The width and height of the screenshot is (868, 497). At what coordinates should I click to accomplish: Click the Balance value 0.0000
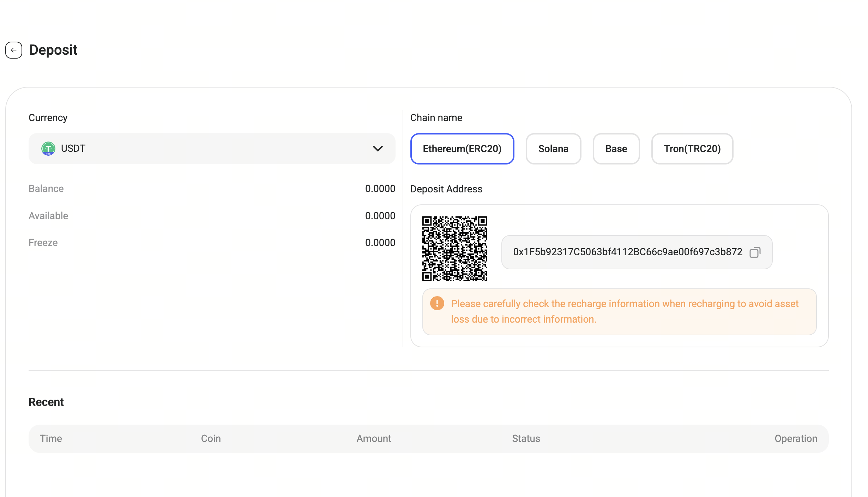(x=380, y=188)
